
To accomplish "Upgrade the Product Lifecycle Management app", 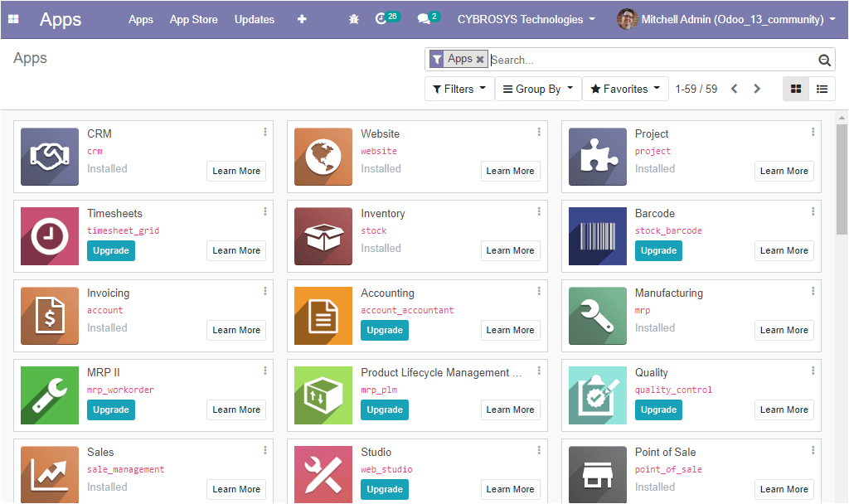I will tap(385, 409).
